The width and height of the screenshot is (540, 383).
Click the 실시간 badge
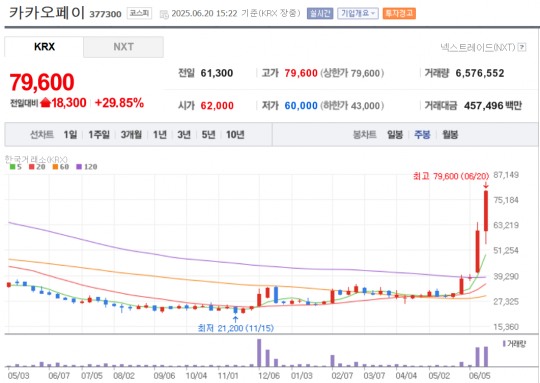point(320,13)
